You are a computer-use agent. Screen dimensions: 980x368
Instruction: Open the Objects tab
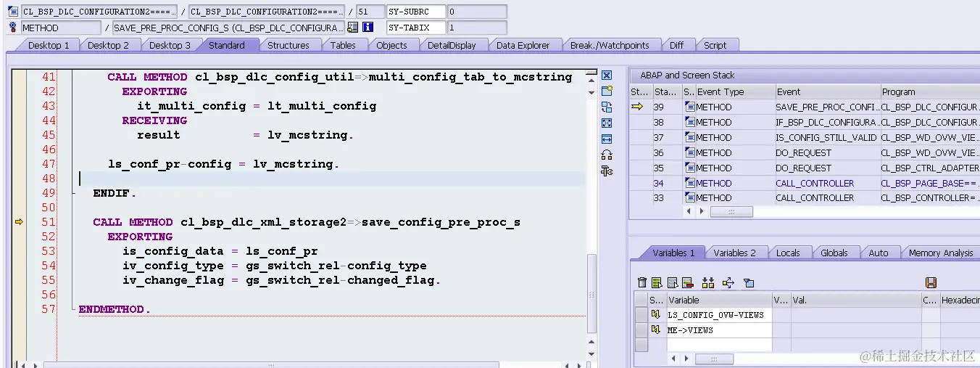[391, 45]
